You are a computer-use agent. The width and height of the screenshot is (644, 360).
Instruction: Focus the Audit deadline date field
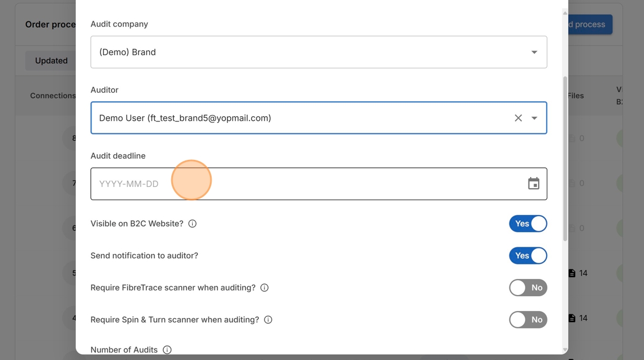319,183
